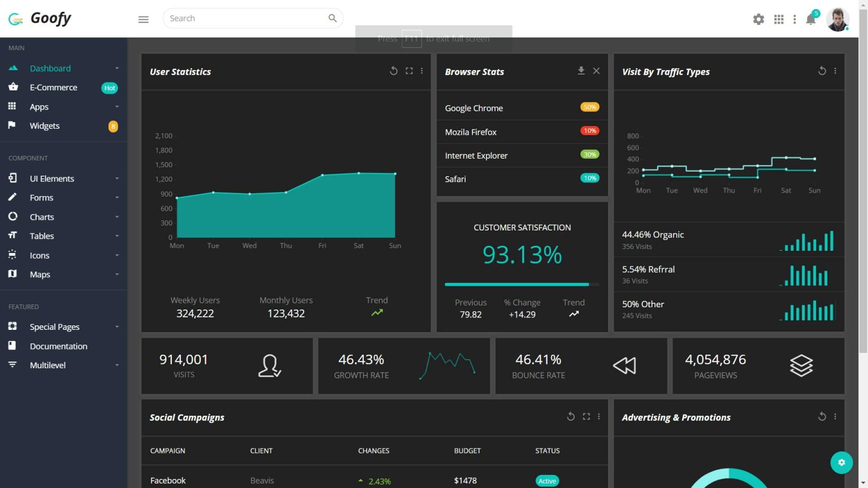Expand the Charts section in sidebar

coord(42,216)
